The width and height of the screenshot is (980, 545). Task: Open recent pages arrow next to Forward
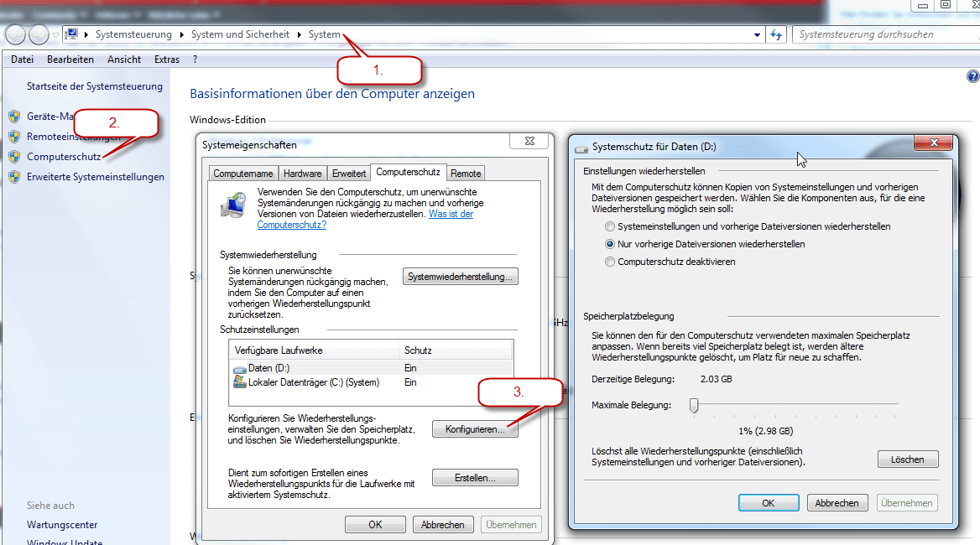[x=55, y=35]
